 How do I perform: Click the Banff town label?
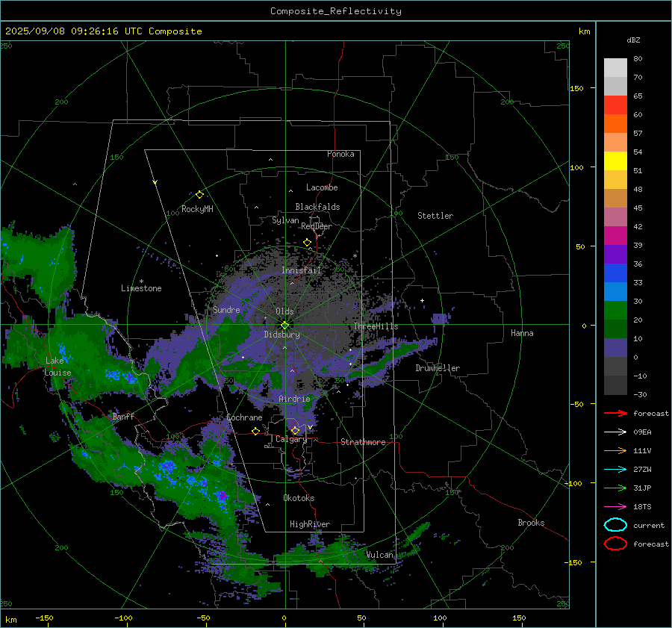pos(123,416)
